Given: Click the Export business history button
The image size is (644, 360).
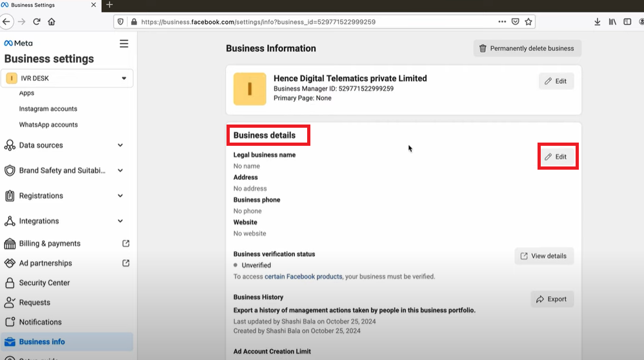Looking at the screenshot, I should tap(552, 299).
